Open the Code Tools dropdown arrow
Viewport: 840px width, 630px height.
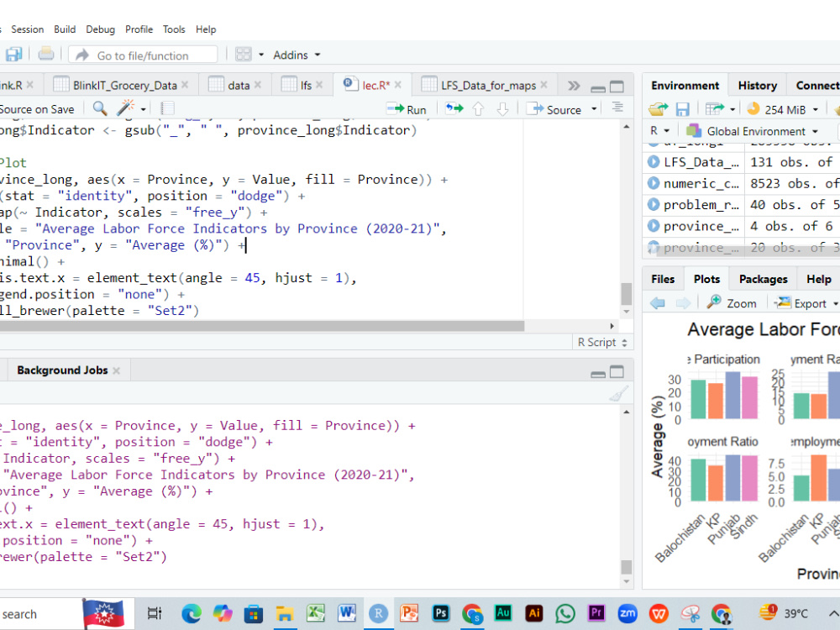pos(144,109)
